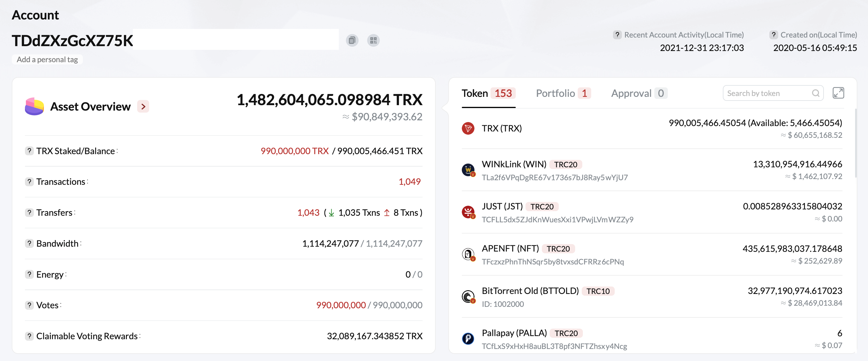Switch to the Token tab
The width and height of the screenshot is (868, 361).
point(488,93)
